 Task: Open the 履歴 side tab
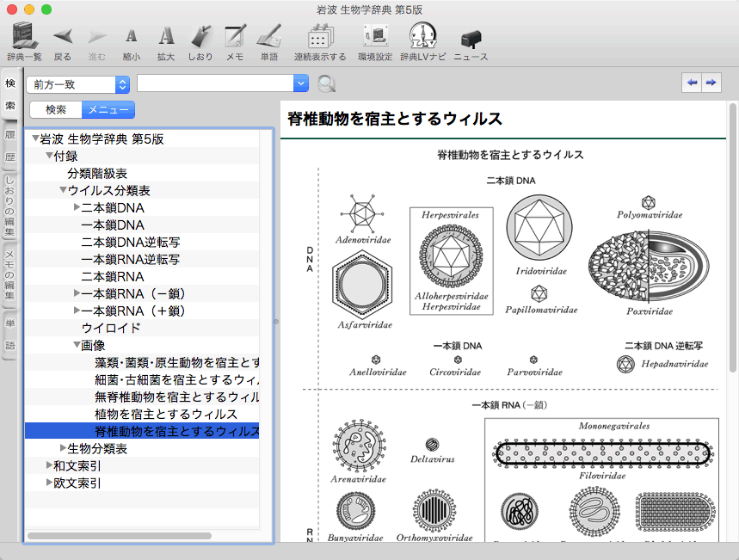[x=10, y=145]
